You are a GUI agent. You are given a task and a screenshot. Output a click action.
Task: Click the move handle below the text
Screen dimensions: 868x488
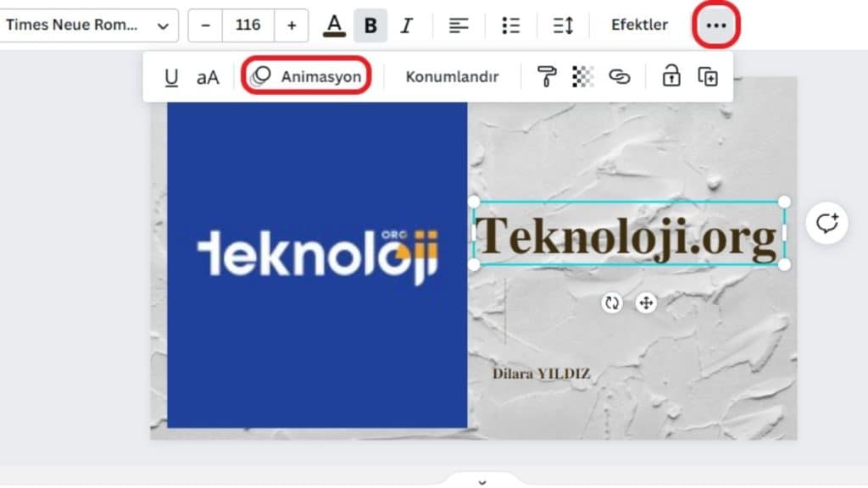pos(645,302)
